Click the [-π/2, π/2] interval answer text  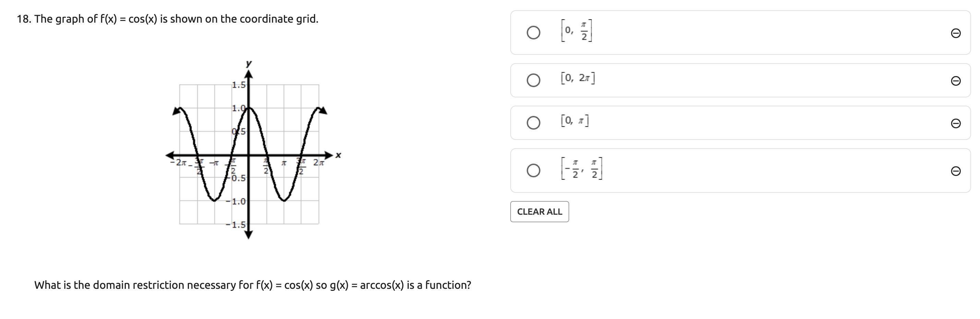pos(582,168)
